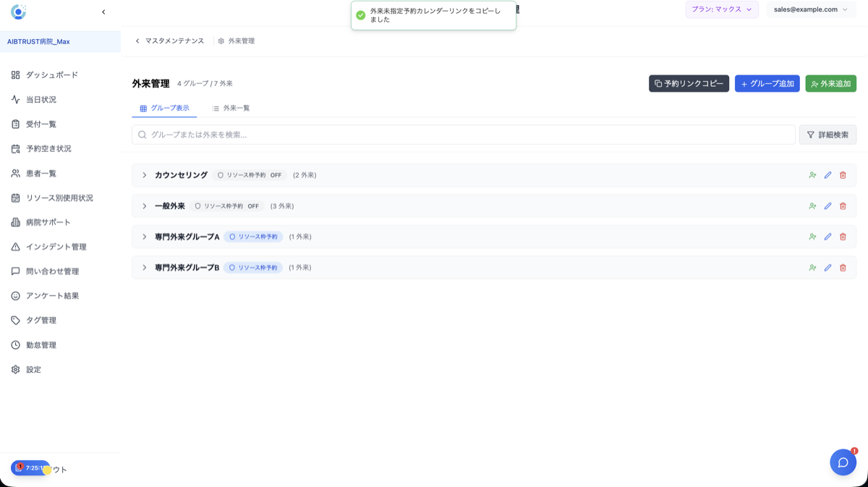
Task: Open the プラン: マックス dropdown
Action: [x=721, y=10]
